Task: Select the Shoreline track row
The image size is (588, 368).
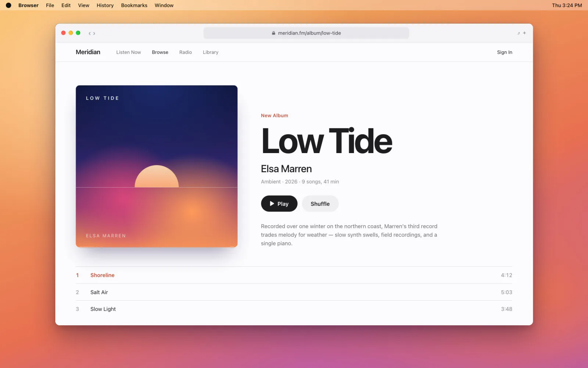Action: pyautogui.click(x=294, y=275)
